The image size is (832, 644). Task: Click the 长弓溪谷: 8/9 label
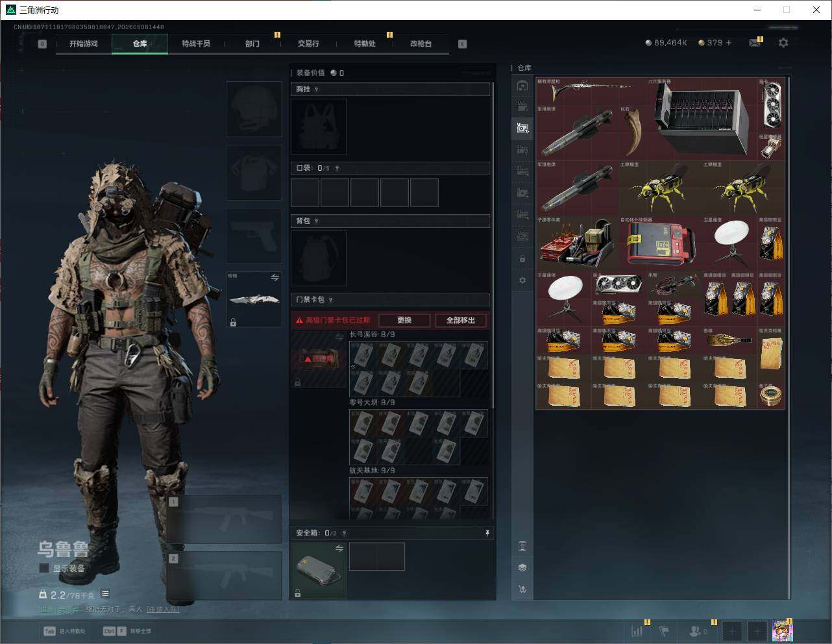coord(372,334)
